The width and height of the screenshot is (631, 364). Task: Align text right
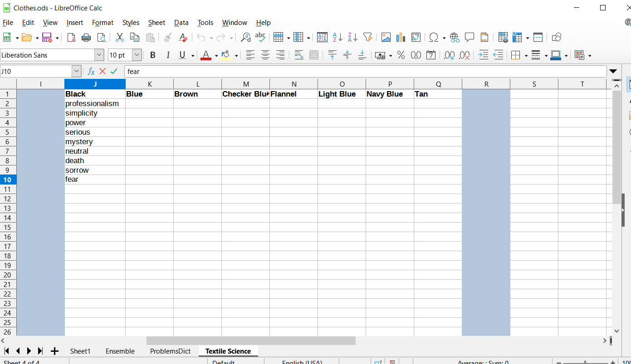point(280,55)
